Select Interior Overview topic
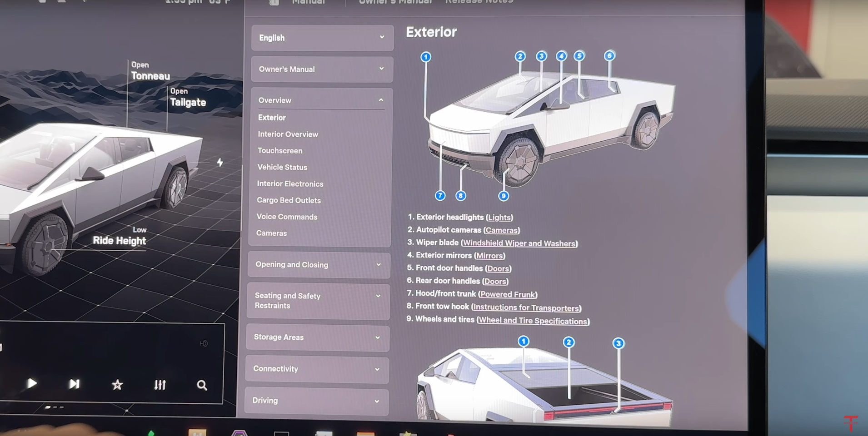The height and width of the screenshot is (436, 868). pyautogui.click(x=288, y=134)
